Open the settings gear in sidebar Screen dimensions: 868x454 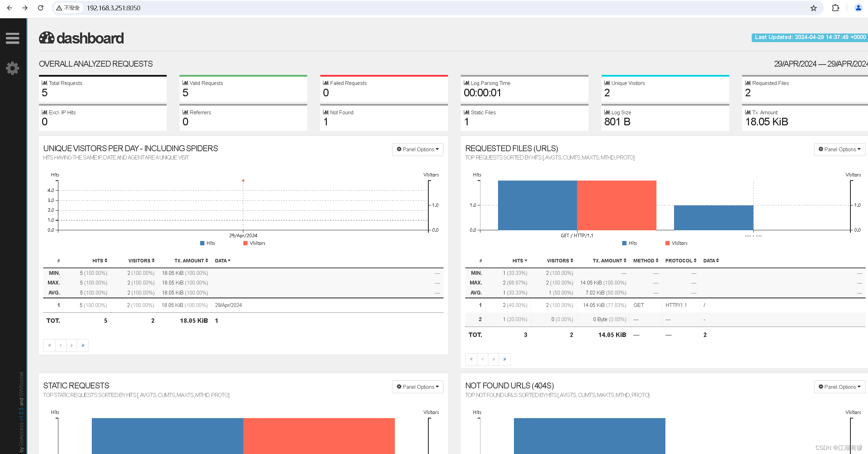click(x=12, y=68)
